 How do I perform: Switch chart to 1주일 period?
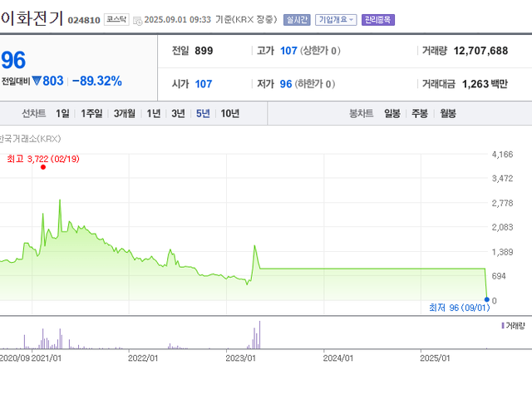92,114
